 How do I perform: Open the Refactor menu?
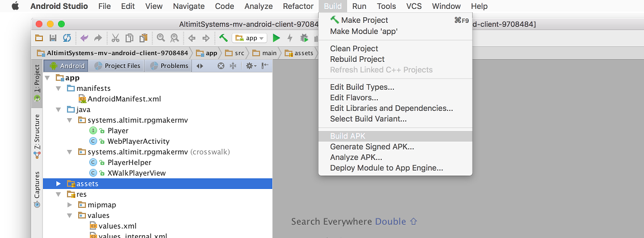298,6
